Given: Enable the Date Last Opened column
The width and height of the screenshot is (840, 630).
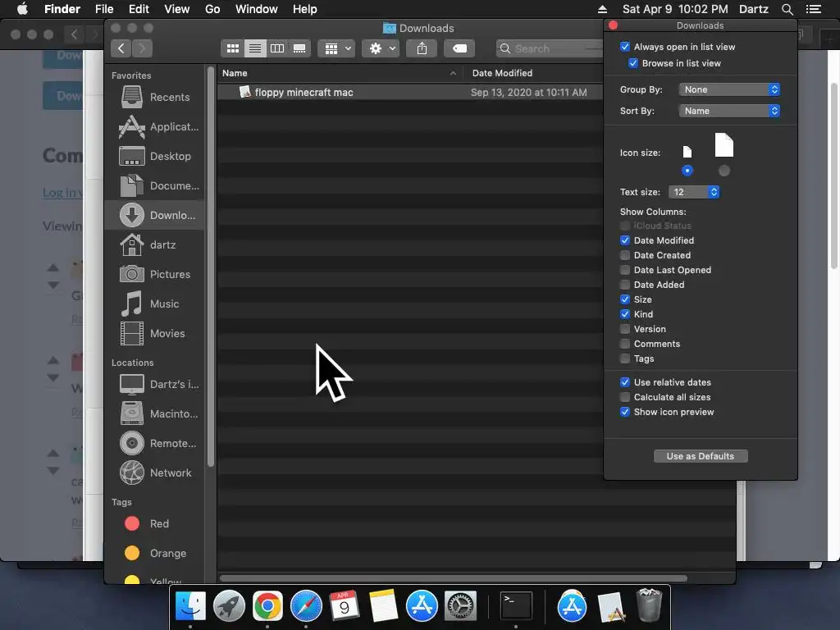Looking at the screenshot, I should 624,270.
